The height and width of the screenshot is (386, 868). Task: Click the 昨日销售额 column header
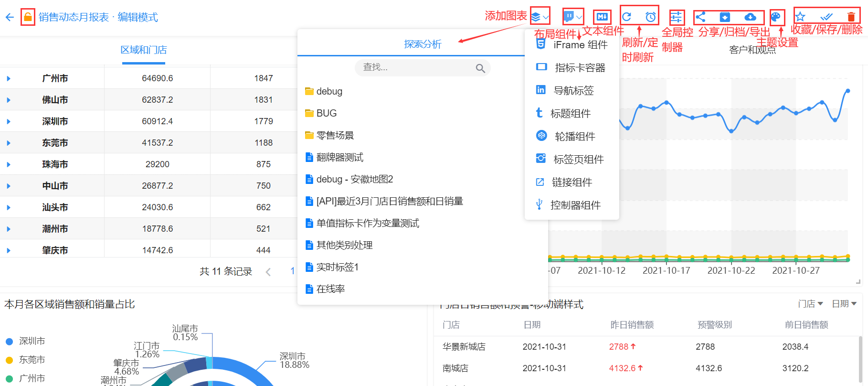[x=632, y=325]
